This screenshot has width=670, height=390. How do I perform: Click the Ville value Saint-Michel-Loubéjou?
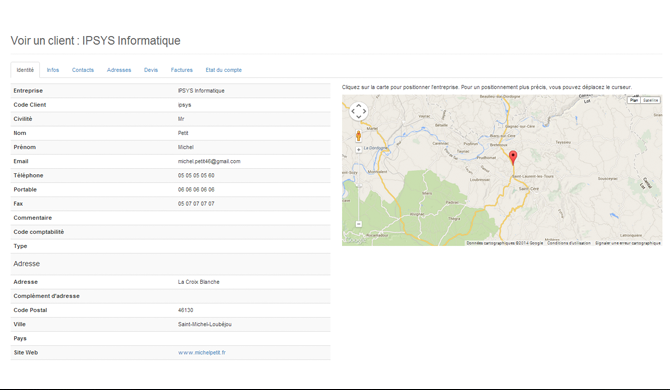[205, 324]
